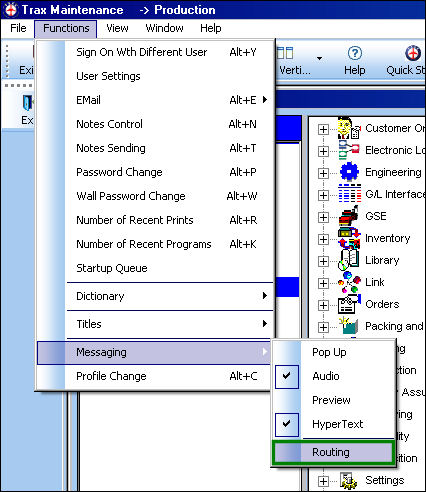Image resolution: width=426 pixels, height=492 pixels.
Task: Open the Help menu in menu bar
Action: coord(210,28)
